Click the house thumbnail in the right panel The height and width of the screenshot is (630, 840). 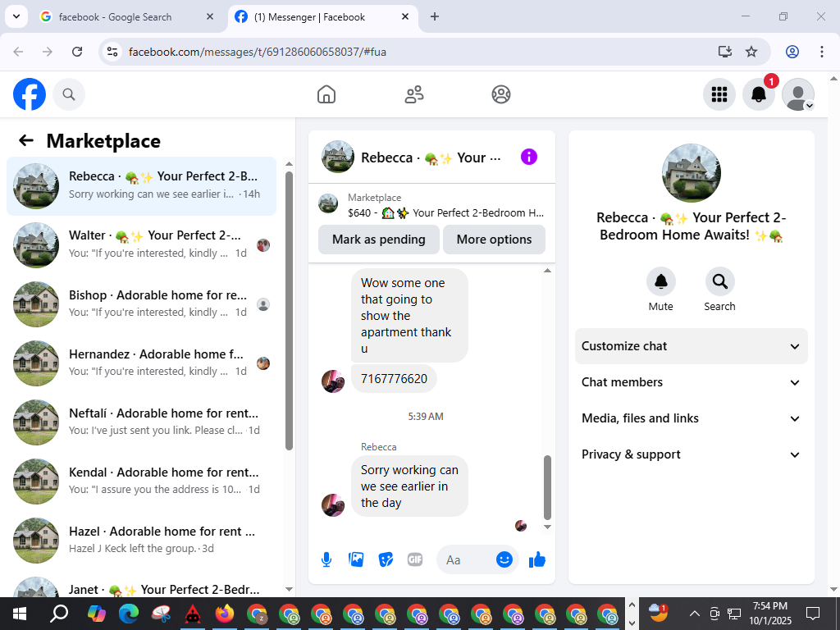pos(691,172)
